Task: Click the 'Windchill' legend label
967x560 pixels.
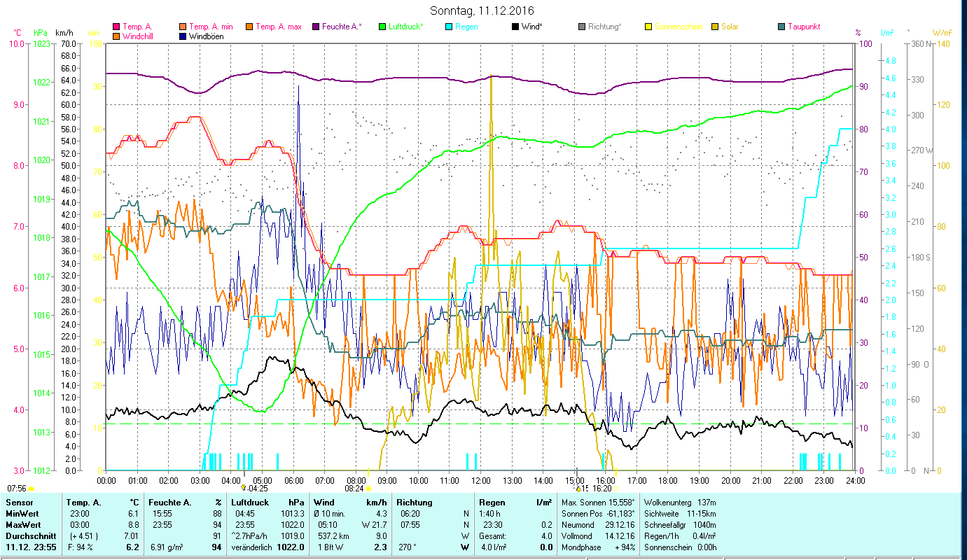Action: coord(139,36)
